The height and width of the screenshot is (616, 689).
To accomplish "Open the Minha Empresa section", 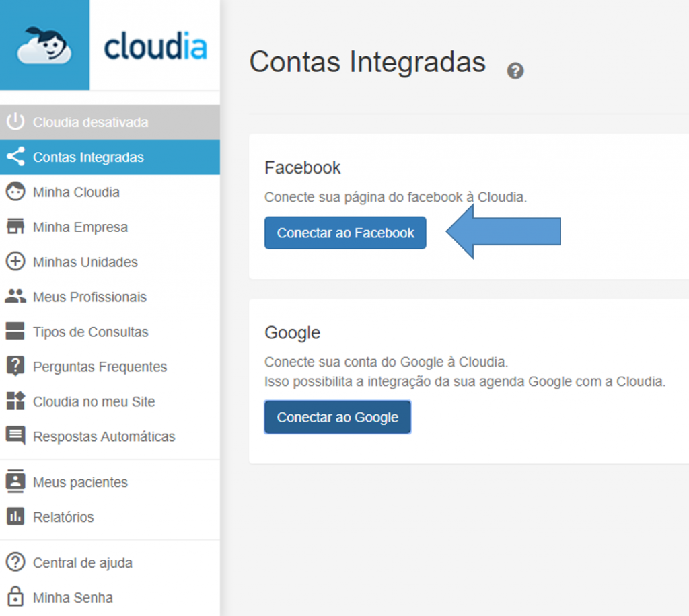I will [110, 227].
